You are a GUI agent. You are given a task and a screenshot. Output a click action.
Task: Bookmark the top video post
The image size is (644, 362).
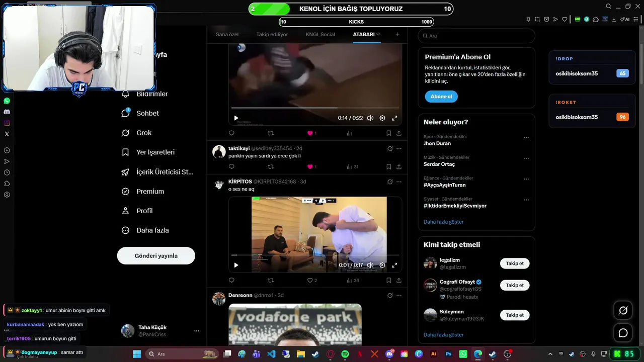pyautogui.click(x=389, y=133)
